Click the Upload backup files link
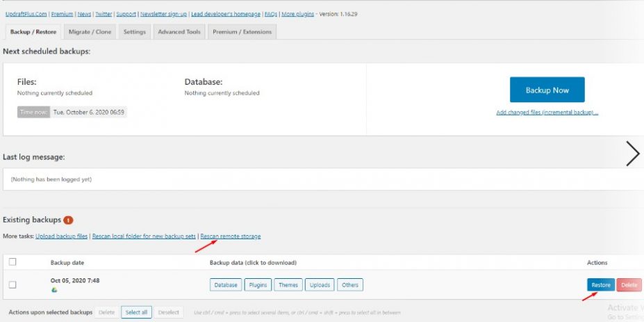The image size is (644, 322). pos(62,236)
